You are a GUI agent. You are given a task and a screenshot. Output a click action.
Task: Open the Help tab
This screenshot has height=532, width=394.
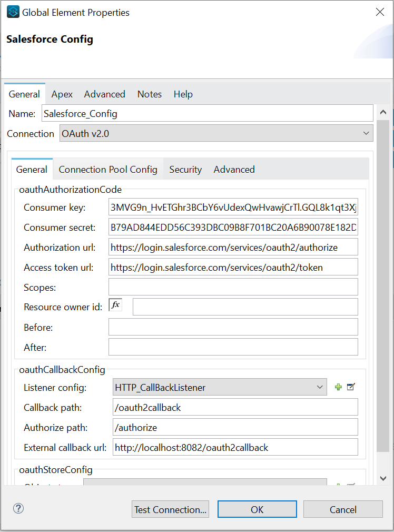coord(183,94)
